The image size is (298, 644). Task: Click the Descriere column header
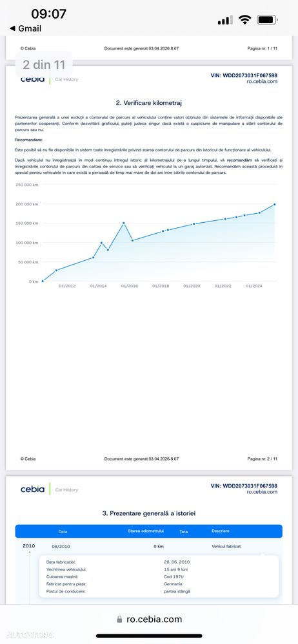pos(221,531)
